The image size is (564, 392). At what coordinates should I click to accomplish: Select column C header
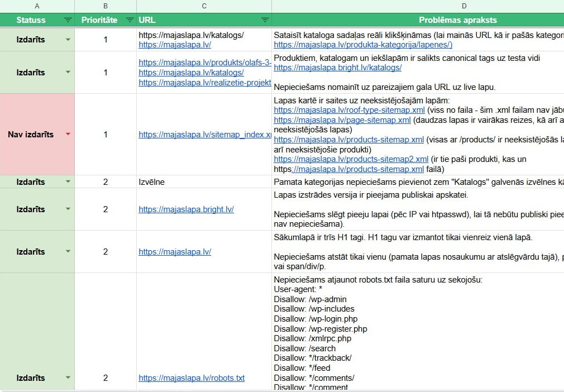coord(204,6)
